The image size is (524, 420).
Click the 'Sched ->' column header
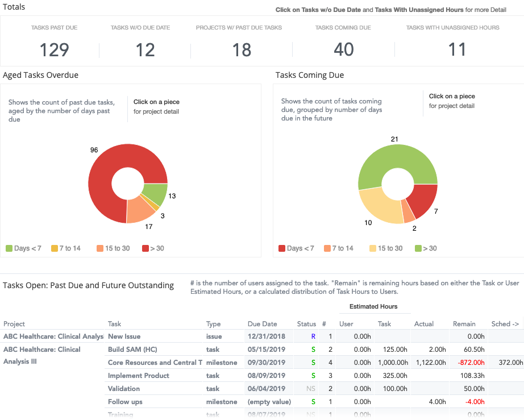(x=505, y=324)
